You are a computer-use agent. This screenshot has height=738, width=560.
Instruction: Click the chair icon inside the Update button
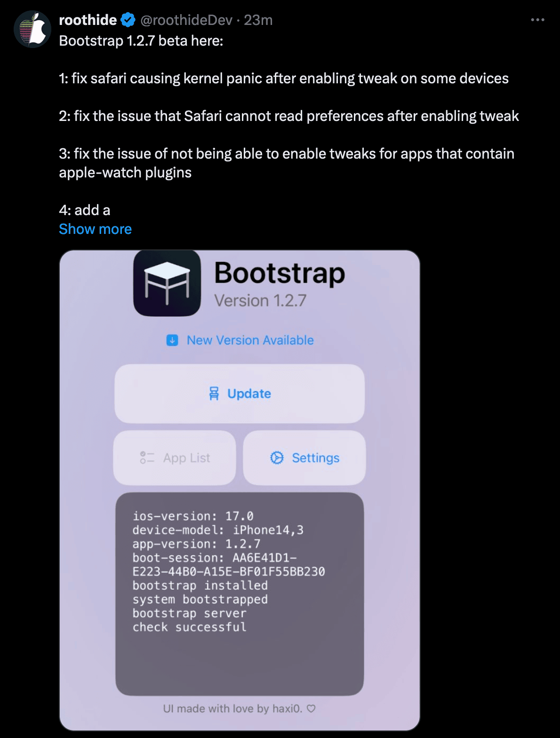coord(215,393)
